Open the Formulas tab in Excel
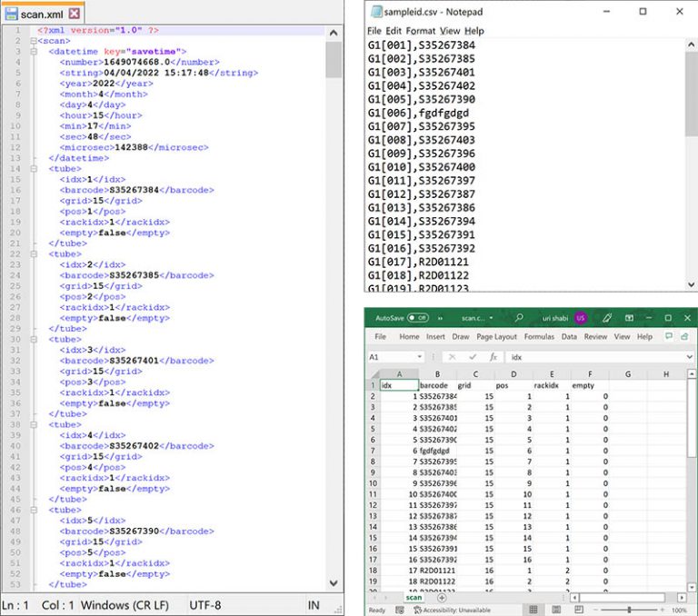The width and height of the screenshot is (698, 616). (x=539, y=336)
